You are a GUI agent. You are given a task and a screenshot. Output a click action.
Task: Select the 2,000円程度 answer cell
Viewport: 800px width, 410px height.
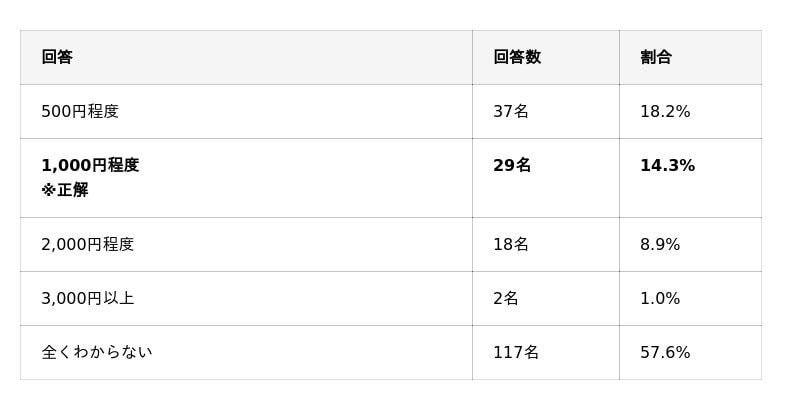[x=87, y=244]
